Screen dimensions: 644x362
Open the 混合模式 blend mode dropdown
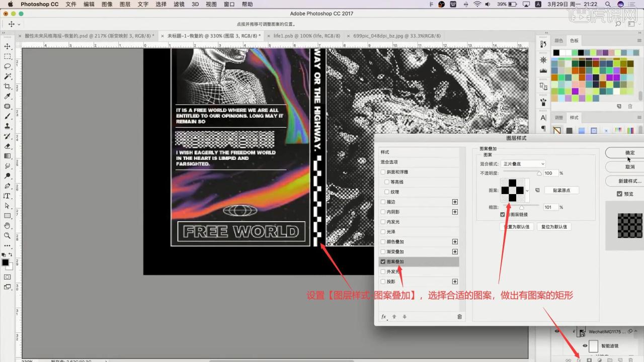point(523,164)
